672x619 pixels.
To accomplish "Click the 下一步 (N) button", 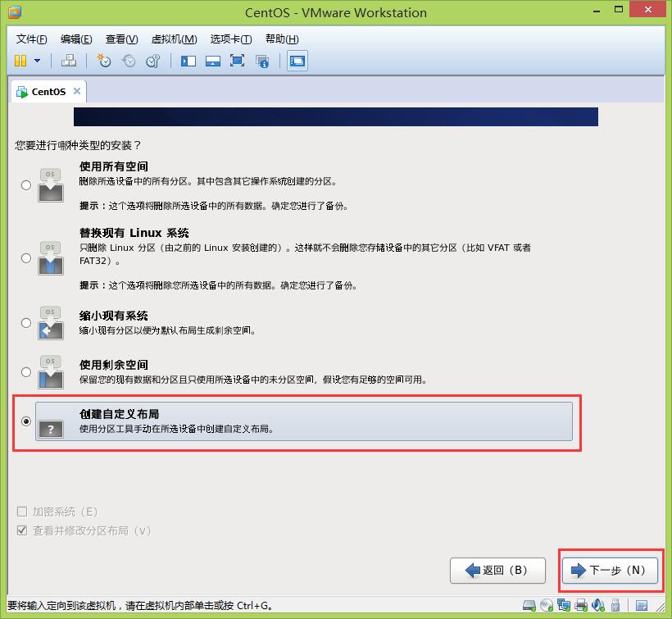I will (x=610, y=570).
